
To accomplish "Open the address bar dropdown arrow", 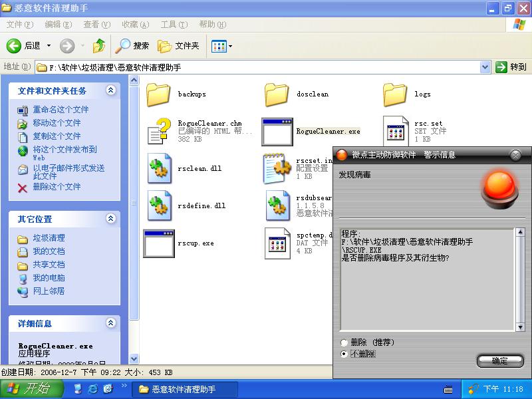I will [485, 67].
